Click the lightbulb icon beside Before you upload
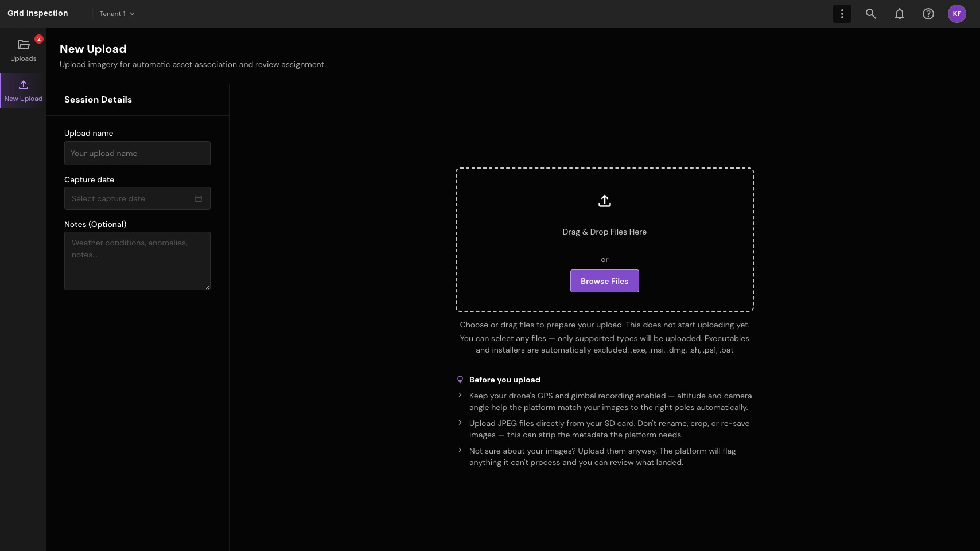The image size is (980, 551). pyautogui.click(x=460, y=380)
